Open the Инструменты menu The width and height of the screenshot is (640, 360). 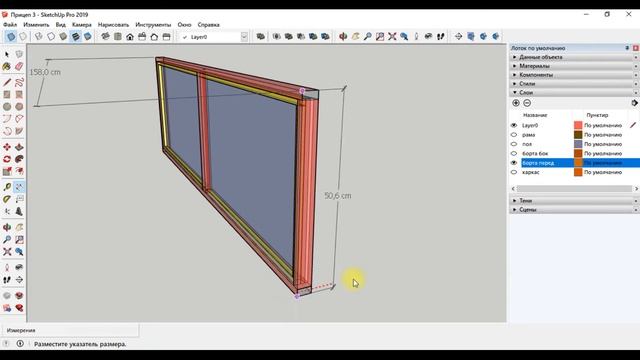[x=153, y=25]
